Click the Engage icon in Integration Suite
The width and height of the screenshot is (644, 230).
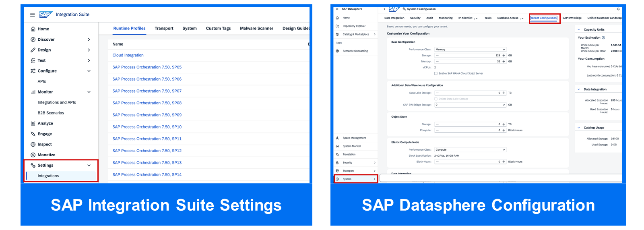33,134
